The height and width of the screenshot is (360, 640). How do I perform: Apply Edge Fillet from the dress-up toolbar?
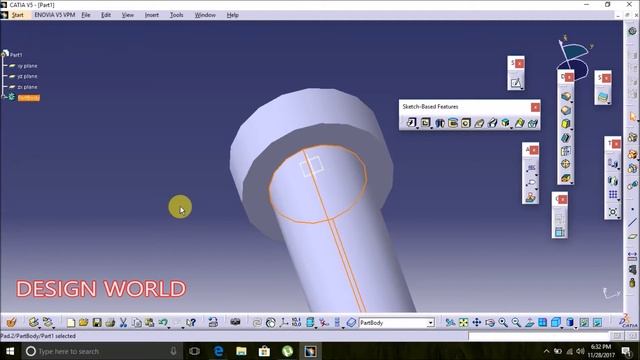point(565,97)
